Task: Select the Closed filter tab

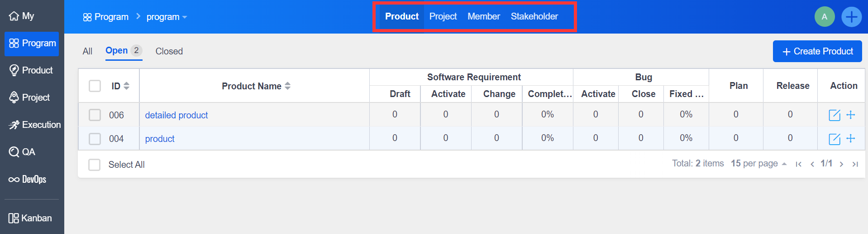Action: 169,51
